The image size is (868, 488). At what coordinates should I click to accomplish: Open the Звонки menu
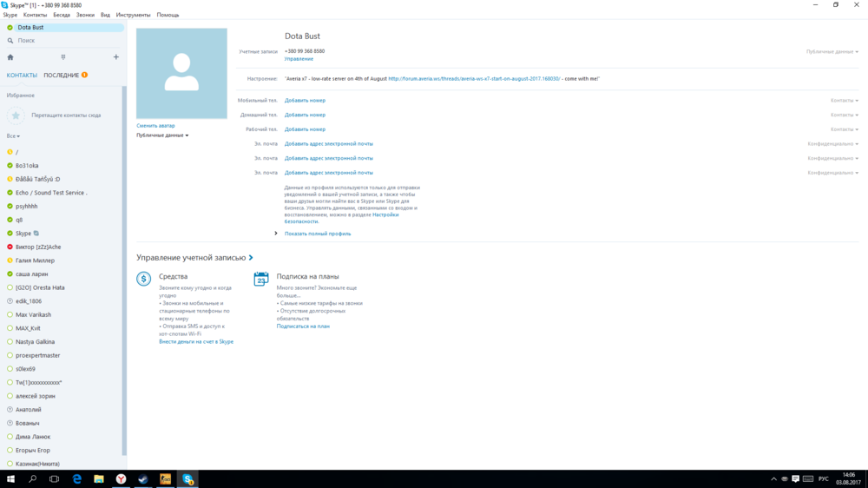pos(85,15)
